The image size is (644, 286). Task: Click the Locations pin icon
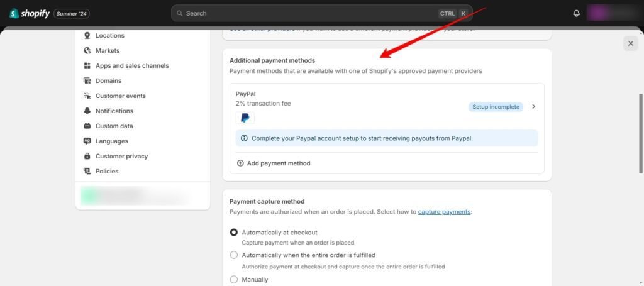pyautogui.click(x=87, y=36)
